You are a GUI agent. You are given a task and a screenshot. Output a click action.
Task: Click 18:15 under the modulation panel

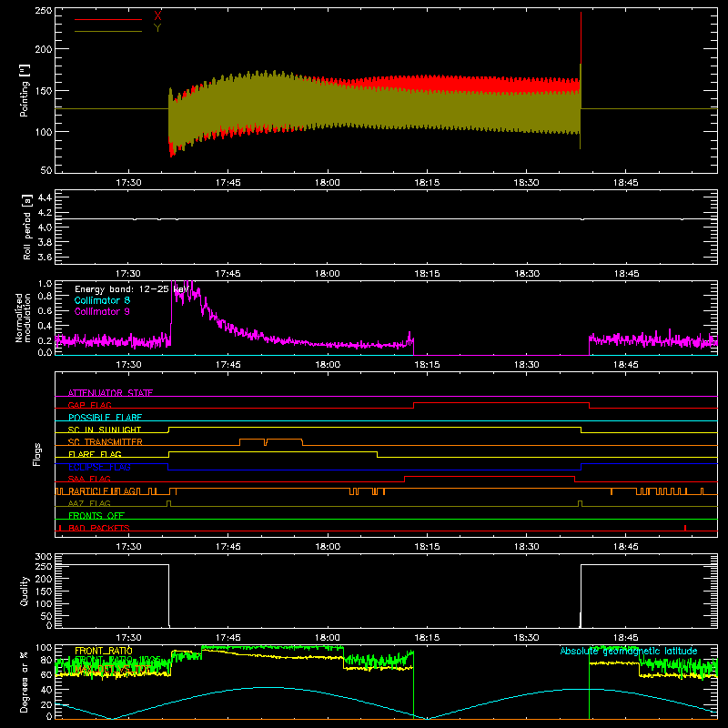[427, 365]
